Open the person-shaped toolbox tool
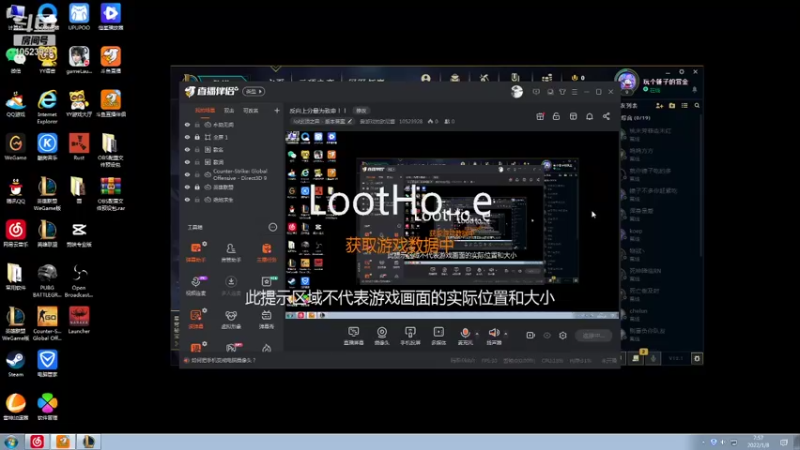The image size is (800, 450). [x=231, y=252]
